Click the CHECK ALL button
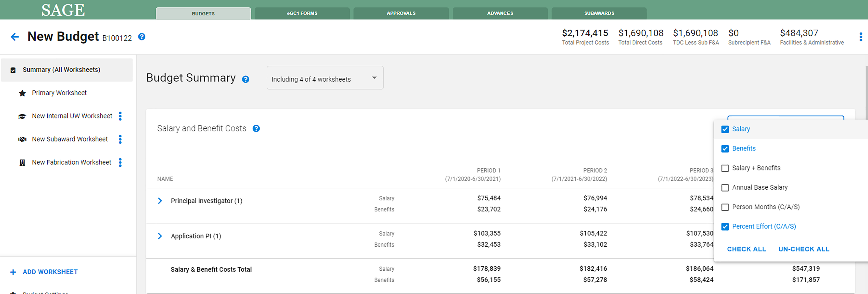This screenshot has width=868, height=294. [746, 249]
